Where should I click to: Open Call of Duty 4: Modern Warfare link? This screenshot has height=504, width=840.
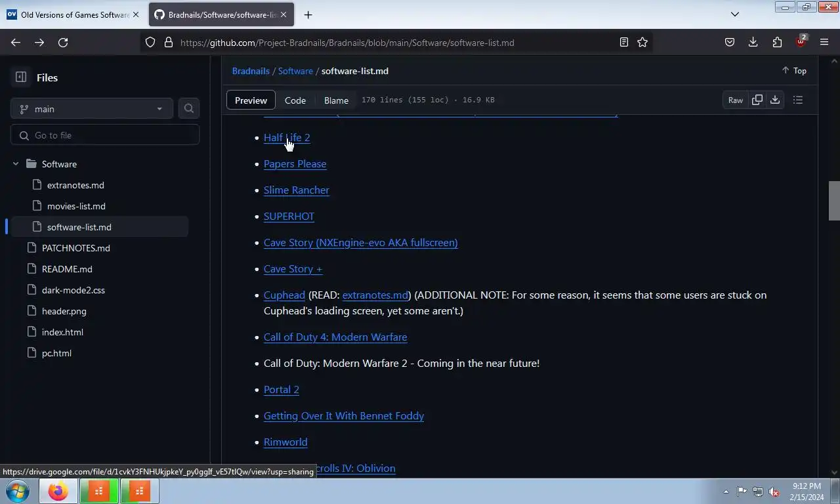[x=335, y=337]
